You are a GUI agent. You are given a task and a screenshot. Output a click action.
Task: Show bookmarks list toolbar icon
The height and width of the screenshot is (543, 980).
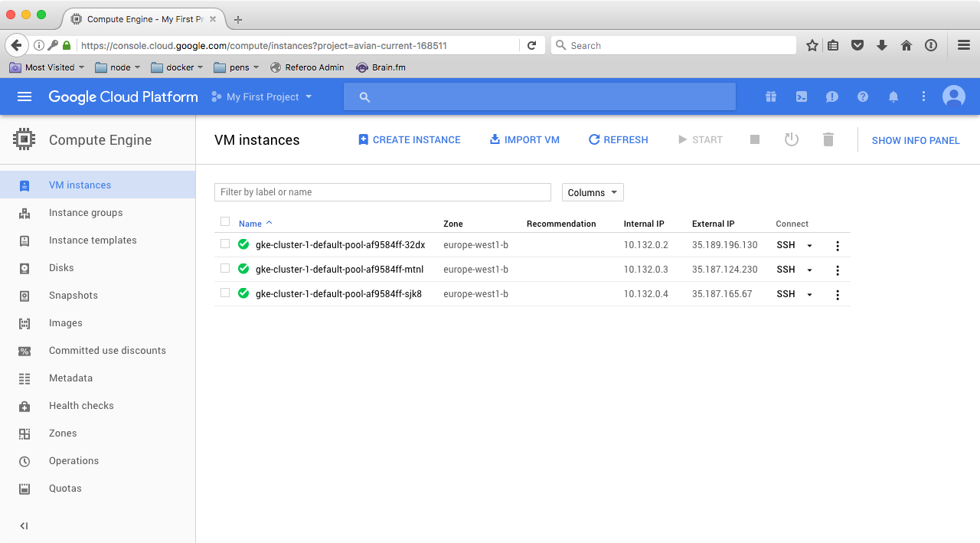tap(833, 45)
